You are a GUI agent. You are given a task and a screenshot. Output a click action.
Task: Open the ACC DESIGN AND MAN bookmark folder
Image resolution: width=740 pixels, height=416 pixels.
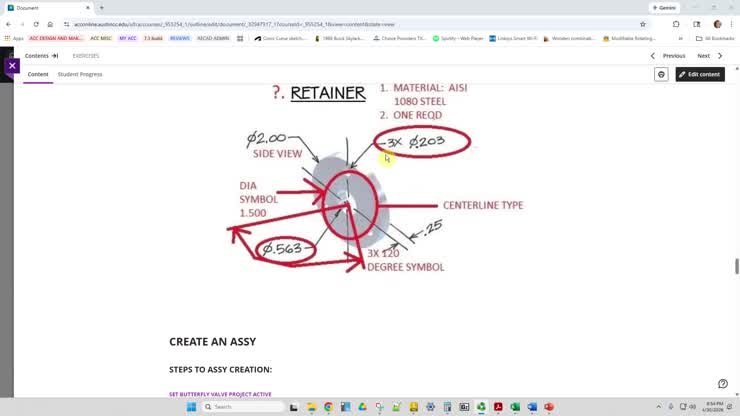56,38
